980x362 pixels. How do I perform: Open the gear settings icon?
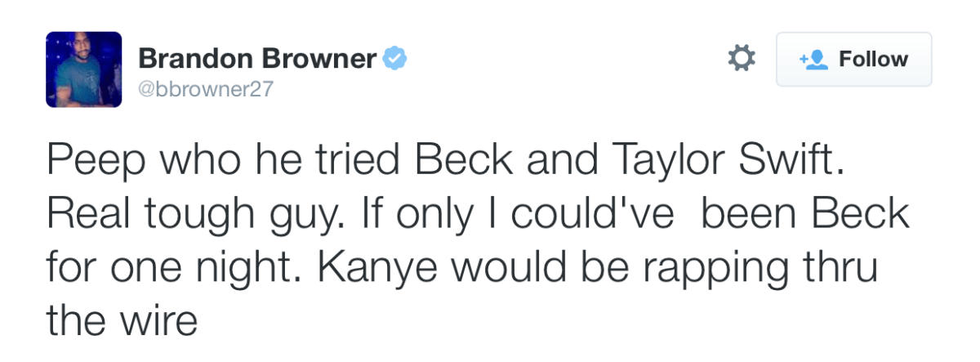click(741, 59)
